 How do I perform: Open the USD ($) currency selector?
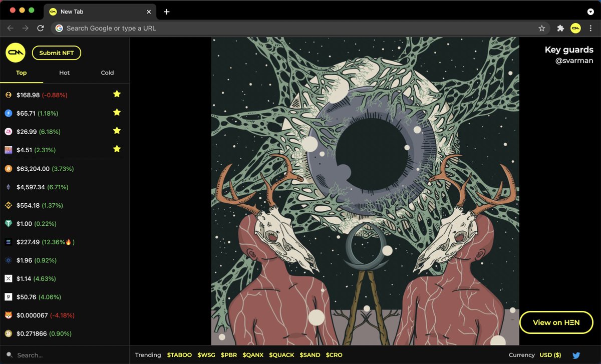pyautogui.click(x=550, y=355)
